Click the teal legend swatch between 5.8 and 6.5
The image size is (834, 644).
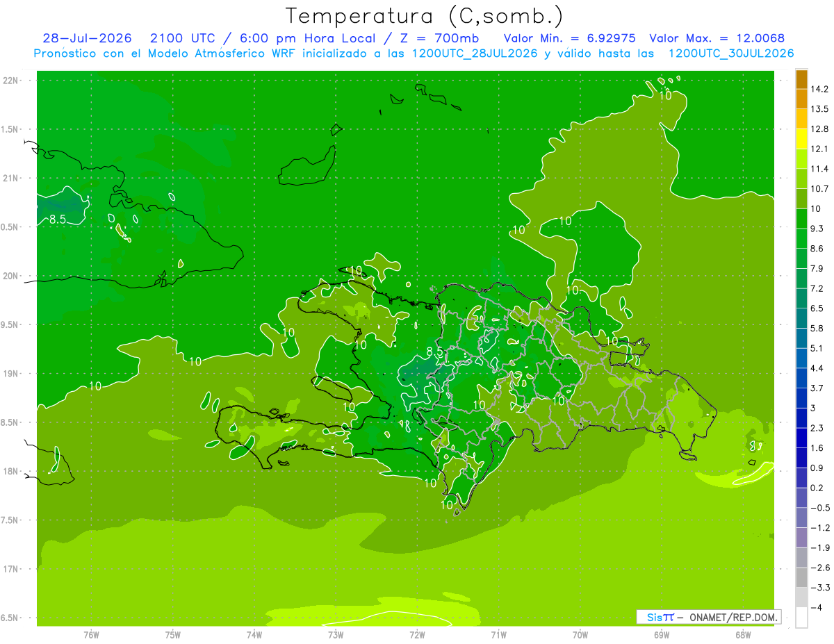[801, 318]
